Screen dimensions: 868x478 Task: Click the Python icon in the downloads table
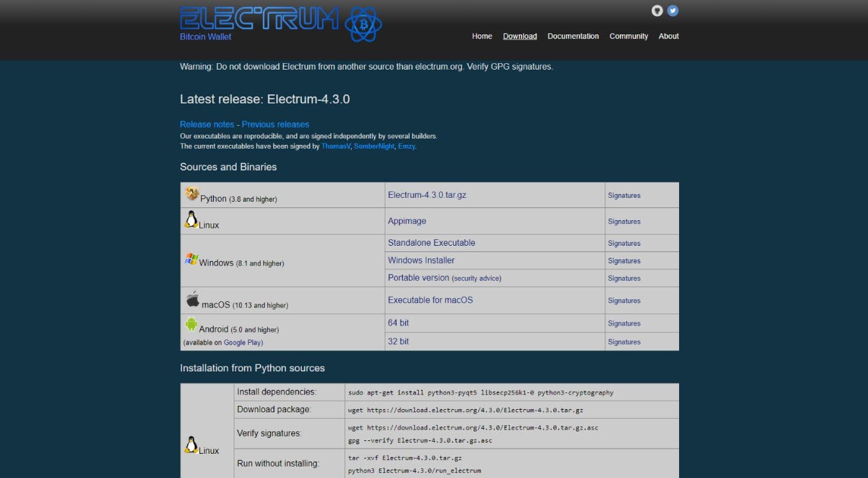[192, 193]
